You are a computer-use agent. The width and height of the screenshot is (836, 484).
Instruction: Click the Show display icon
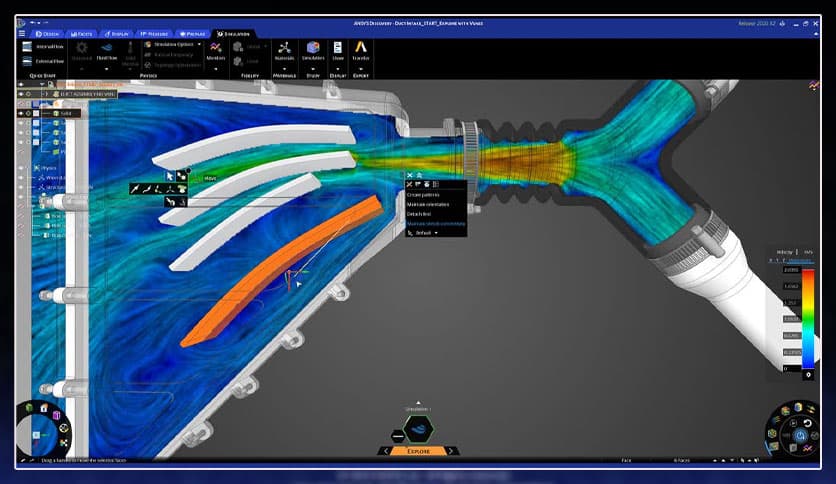[337, 48]
